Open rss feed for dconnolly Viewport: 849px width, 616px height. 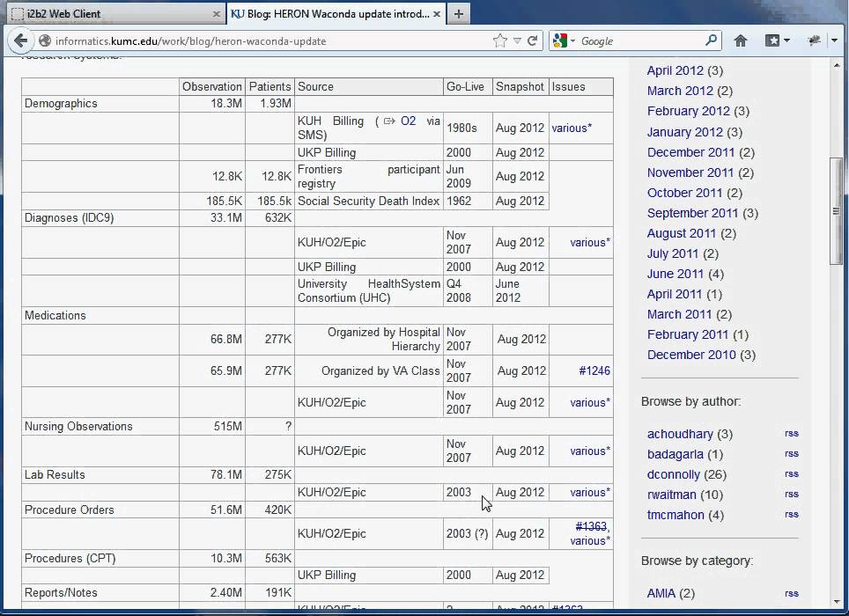click(792, 474)
